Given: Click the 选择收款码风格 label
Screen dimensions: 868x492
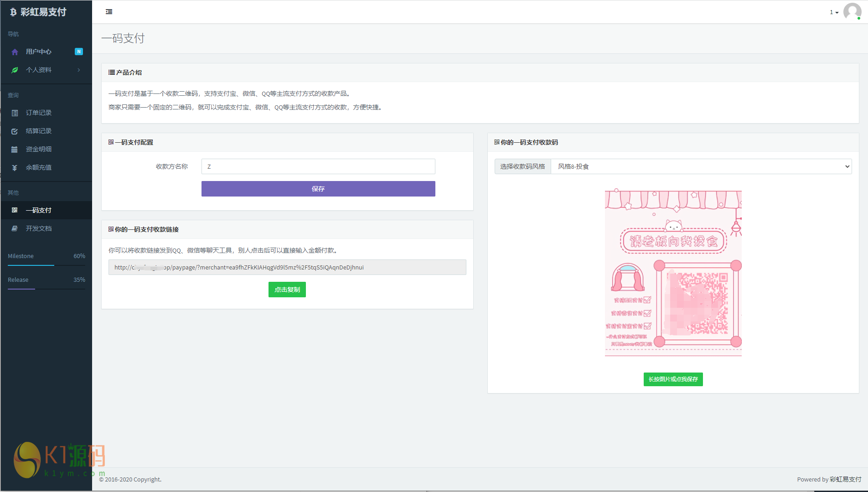Looking at the screenshot, I should click(522, 166).
